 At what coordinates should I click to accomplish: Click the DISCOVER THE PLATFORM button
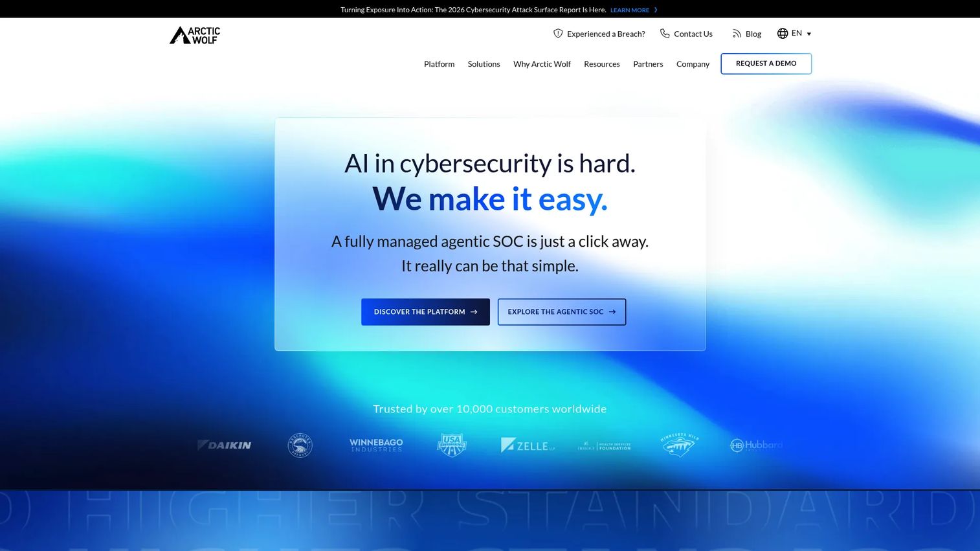[x=425, y=312]
